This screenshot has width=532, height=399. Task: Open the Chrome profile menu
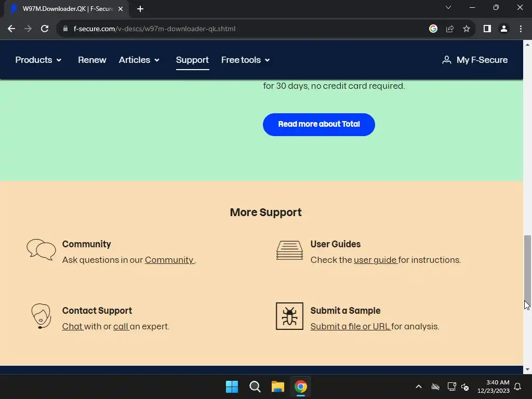pyautogui.click(x=504, y=29)
